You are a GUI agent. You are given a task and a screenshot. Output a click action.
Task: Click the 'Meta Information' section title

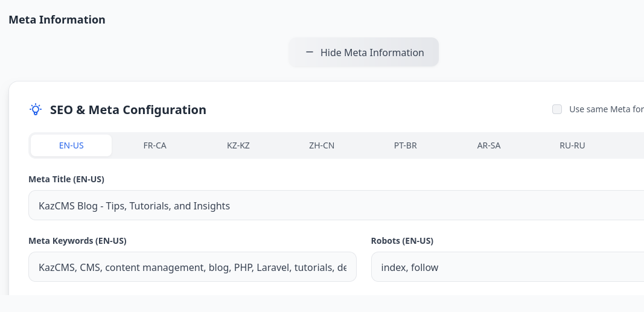(57, 20)
